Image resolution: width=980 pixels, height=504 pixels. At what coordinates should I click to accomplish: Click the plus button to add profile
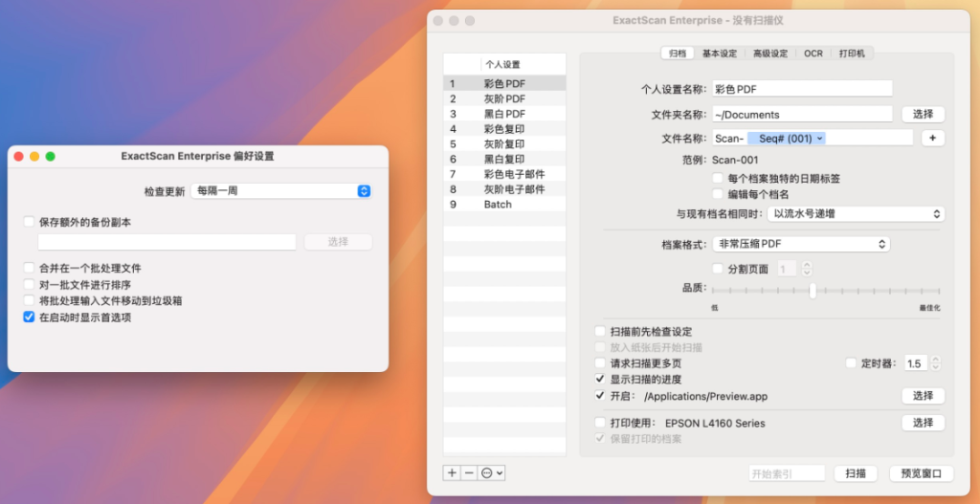[x=452, y=472]
